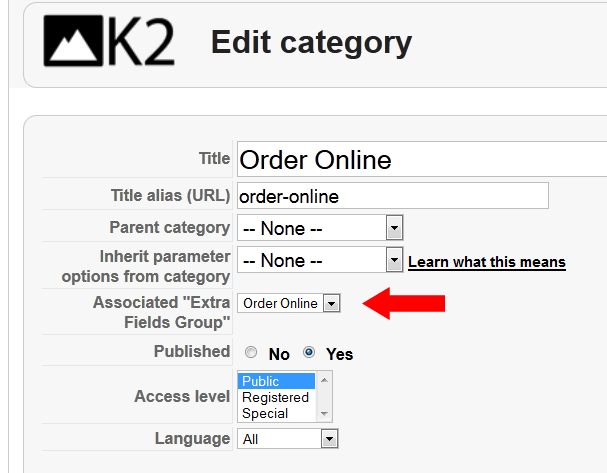The width and height of the screenshot is (607, 473).
Task: Click the Extra Fields Group arrow button
Action: (x=332, y=303)
